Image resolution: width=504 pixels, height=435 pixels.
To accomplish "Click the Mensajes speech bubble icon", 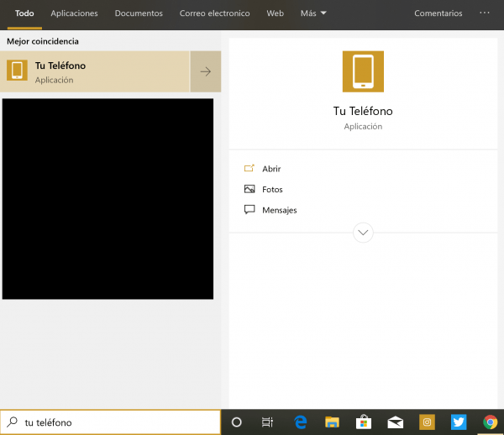I will 249,209.
